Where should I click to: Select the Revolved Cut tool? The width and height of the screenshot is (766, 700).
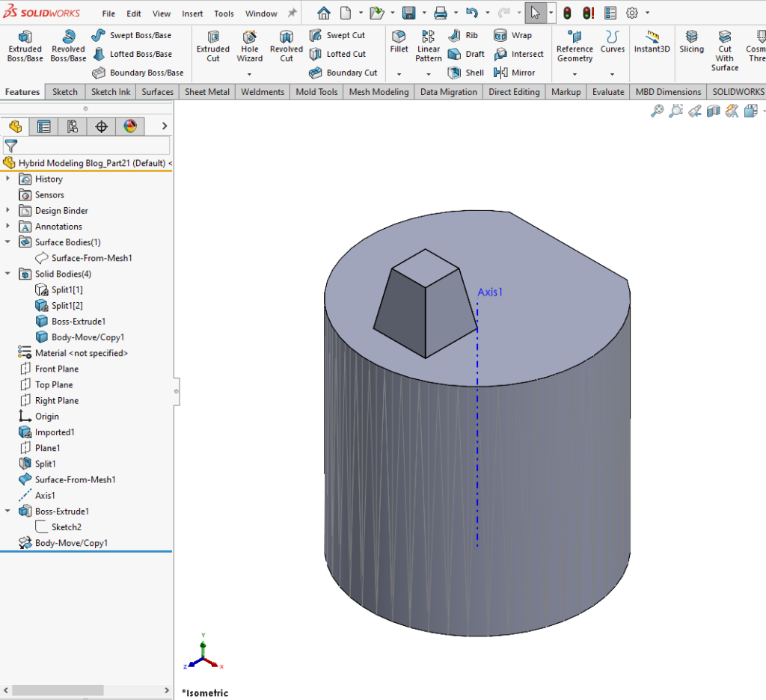286,47
